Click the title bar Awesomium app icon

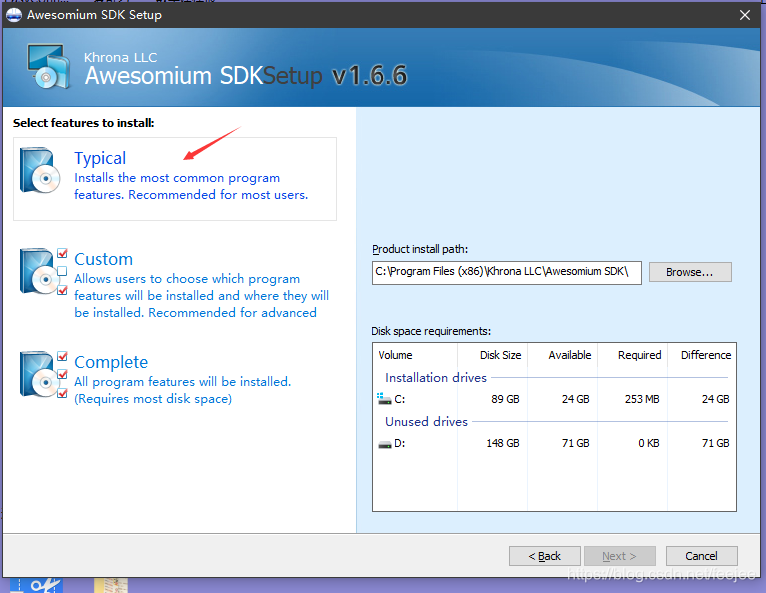(14, 15)
